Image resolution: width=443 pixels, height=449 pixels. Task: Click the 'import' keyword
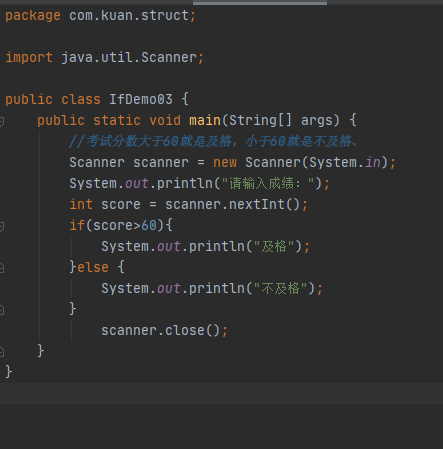click(29, 57)
